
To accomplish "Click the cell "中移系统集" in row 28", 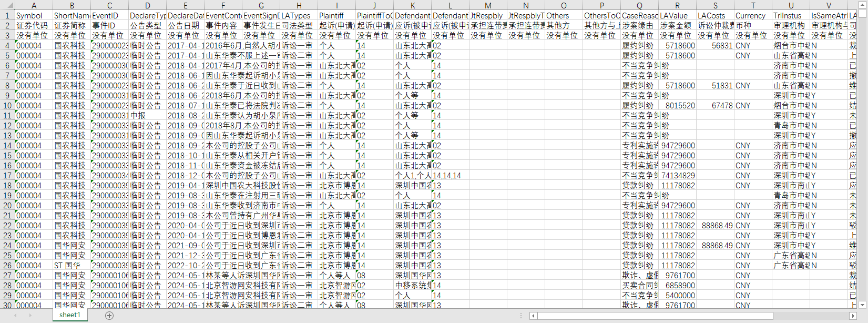I will click(x=412, y=286).
